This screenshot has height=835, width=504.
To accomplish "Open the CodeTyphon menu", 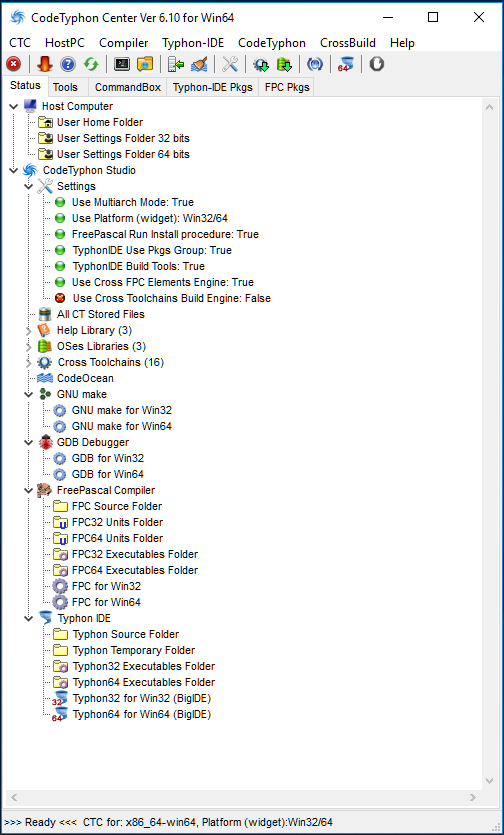I will point(272,43).
